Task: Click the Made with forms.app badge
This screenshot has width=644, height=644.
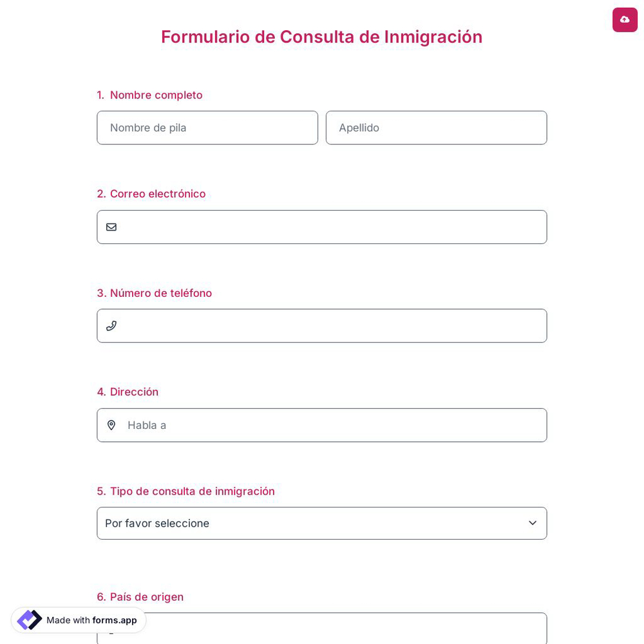Action: [79, 620]
